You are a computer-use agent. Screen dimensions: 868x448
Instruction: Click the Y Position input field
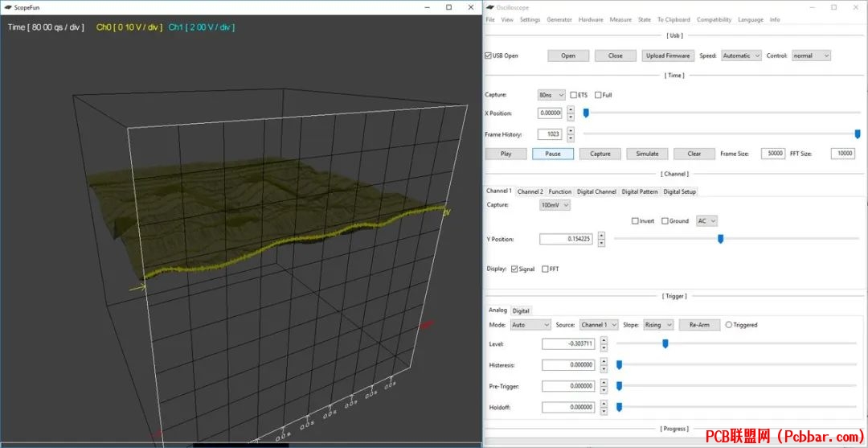(x=567, y=239)
